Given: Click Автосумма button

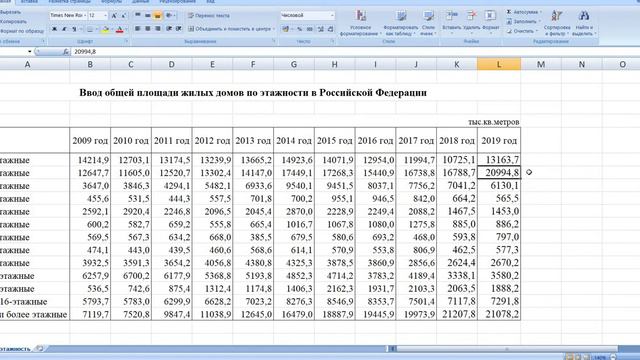Looking at the screenshot, I should coord(524,12).
